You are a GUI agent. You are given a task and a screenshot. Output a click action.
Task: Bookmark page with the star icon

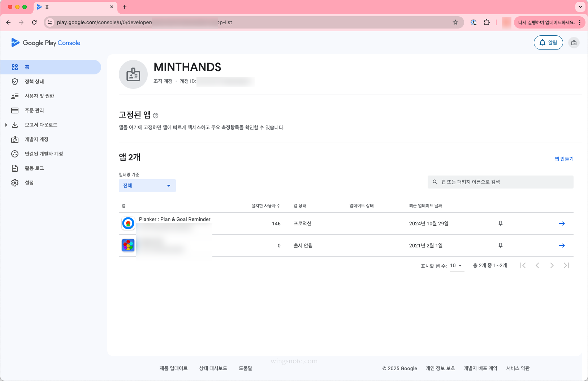[455, 22]
